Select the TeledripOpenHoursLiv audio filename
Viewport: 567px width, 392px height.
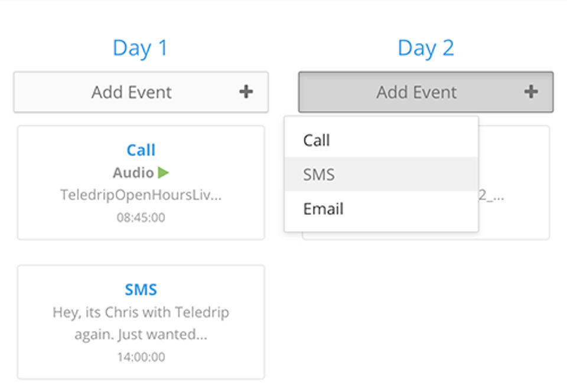141,195
